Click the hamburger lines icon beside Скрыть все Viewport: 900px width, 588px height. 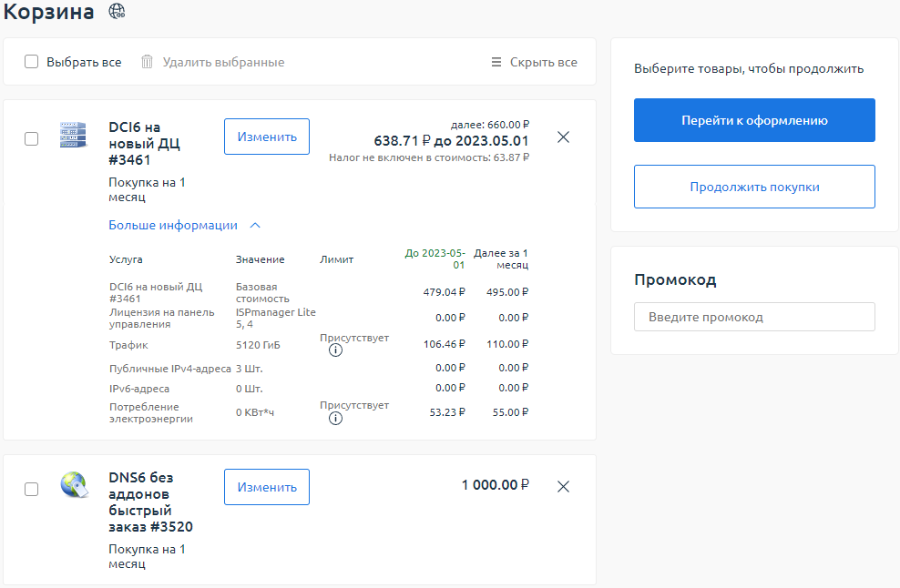point(496,62)
